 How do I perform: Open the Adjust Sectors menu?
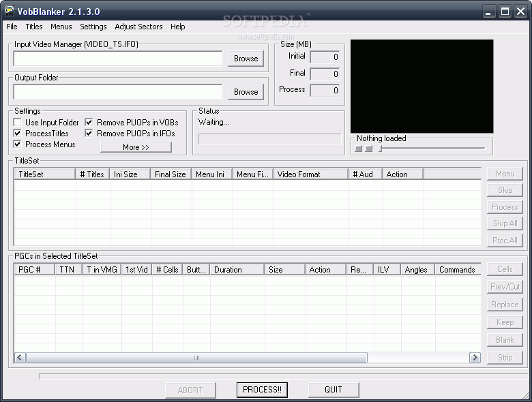point(138,27)
